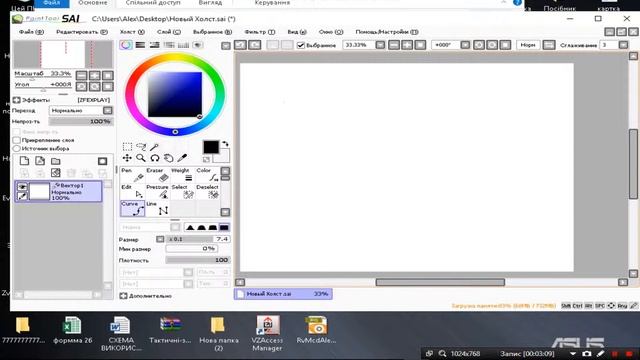640x360 pixels.
Task: Select the rectangular selection tool
Action: tap(127, 147)
